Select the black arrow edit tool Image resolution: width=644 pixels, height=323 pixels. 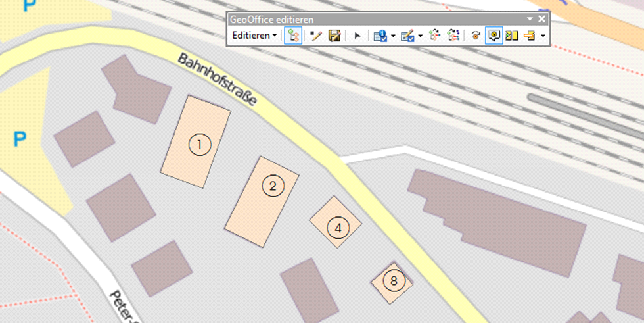click(357, 36)
